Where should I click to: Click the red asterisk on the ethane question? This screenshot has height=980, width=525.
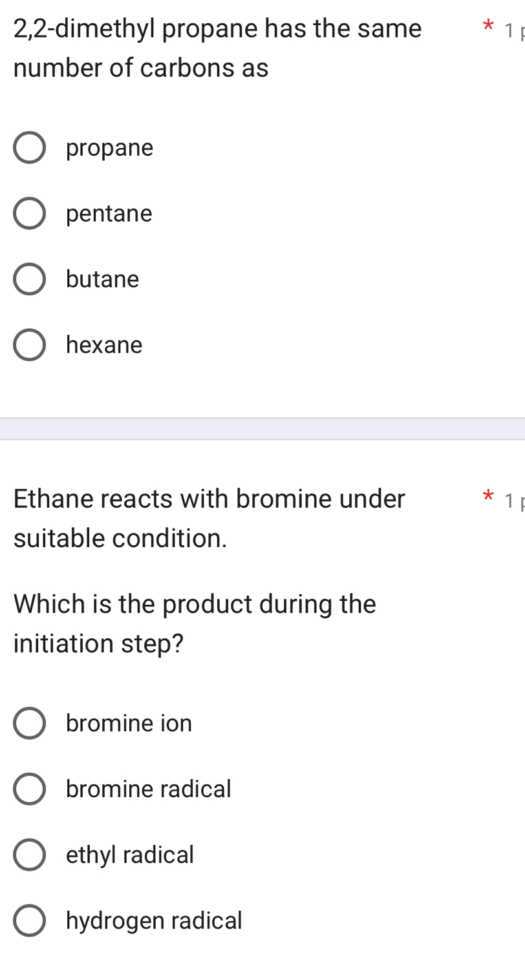click(x=489, y=497)
